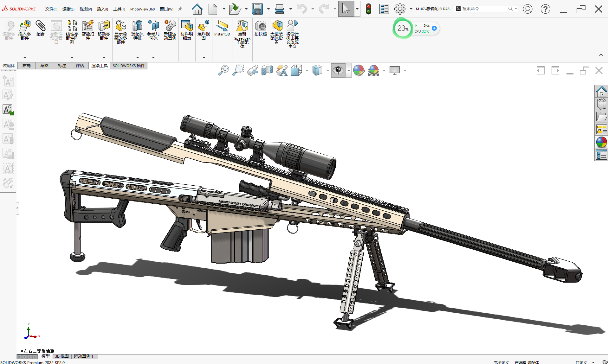608x364 pixels.
Task: Click the design tree English-to-Chinese (将设计树由英文改成中文) tool
Action: coord(292,34)
